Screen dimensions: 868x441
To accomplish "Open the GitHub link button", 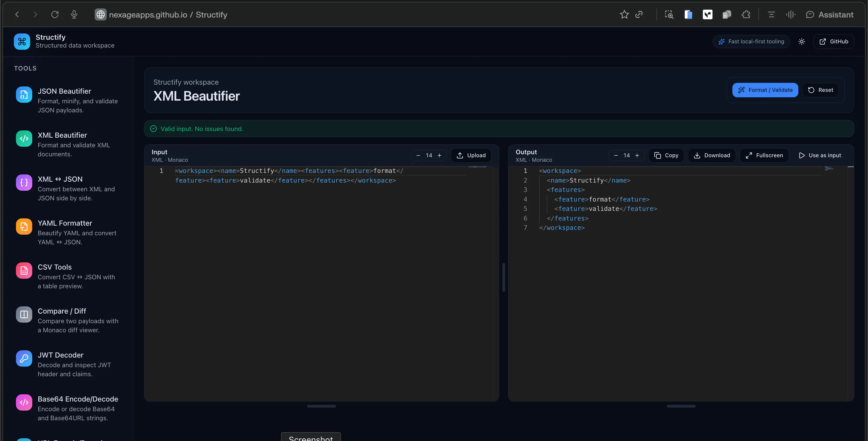I will point(834,42).
